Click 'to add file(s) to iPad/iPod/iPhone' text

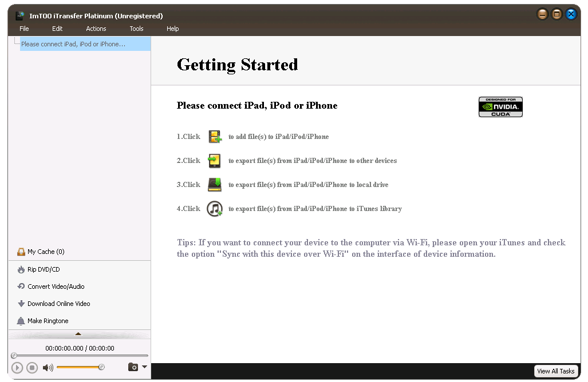278,137
